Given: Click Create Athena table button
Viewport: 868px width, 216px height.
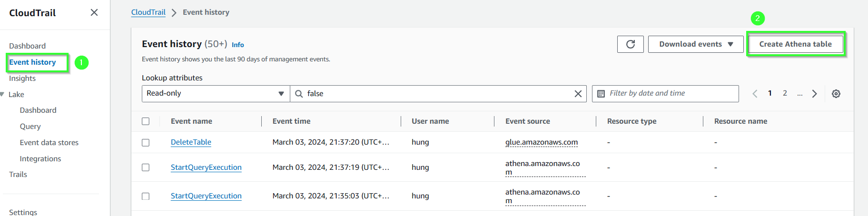Looking at the screenshot, I should click(796, 44).
